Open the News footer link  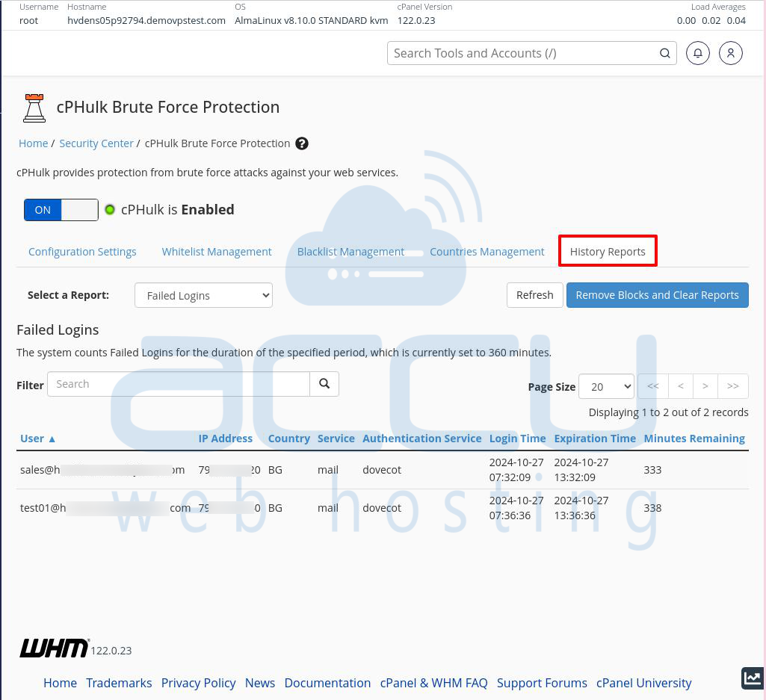(260, 683)
